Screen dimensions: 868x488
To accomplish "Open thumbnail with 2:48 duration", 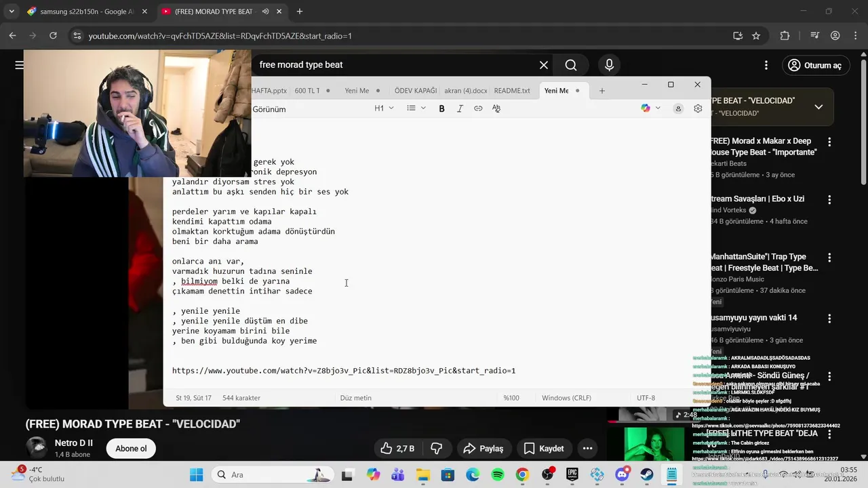I will tap(654, 414).
